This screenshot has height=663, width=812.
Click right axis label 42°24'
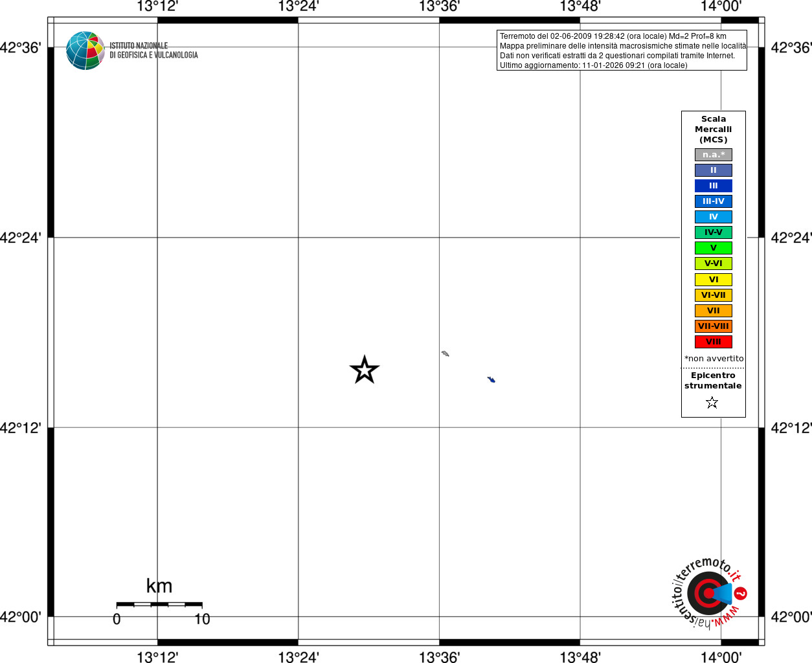pyautogui.click(x=791, y=238)
